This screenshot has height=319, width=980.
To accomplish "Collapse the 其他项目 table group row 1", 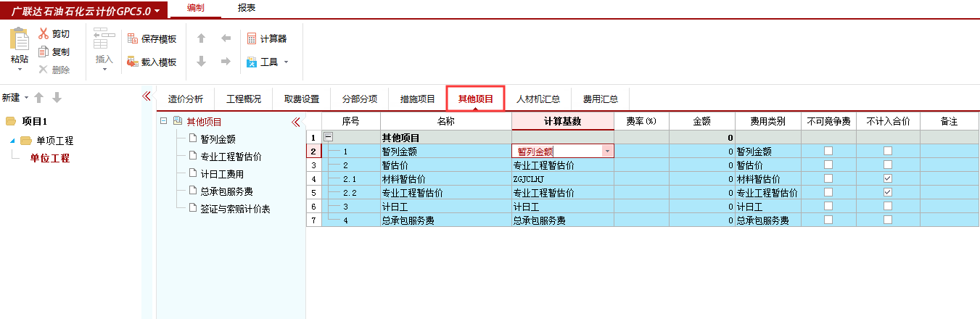I will (x=329, y=137).
